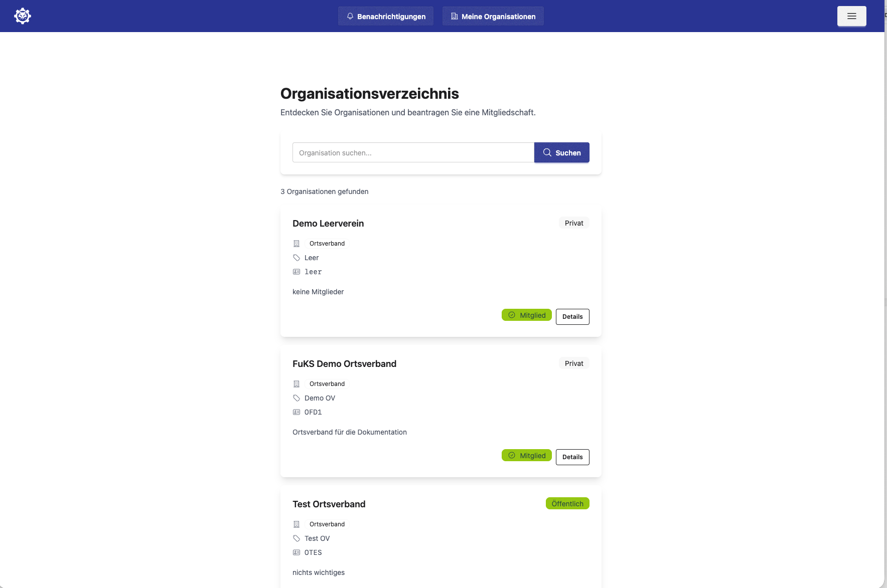Click the gear logo in the header
Image resolution: width=887 pixels, height=588 pixels.
coord(23,16)
